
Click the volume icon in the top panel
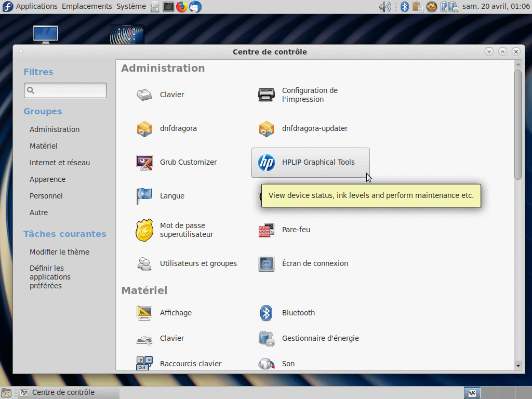pyautogui.click(x=385, y=6)
